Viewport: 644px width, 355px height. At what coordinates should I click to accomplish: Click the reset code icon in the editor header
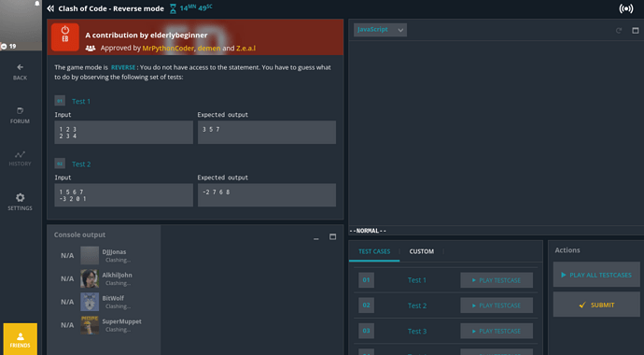[619, 31]
